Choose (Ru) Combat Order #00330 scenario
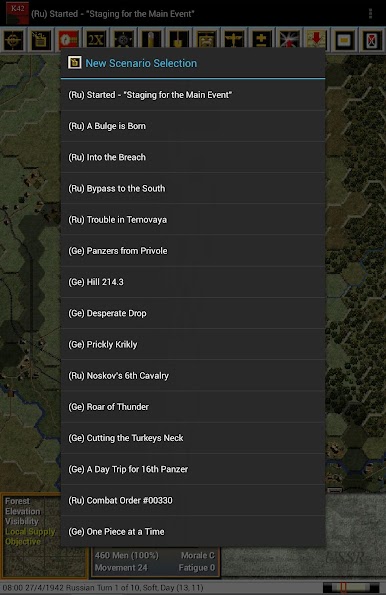Screen dimensions: 386x595 (193, 501)
